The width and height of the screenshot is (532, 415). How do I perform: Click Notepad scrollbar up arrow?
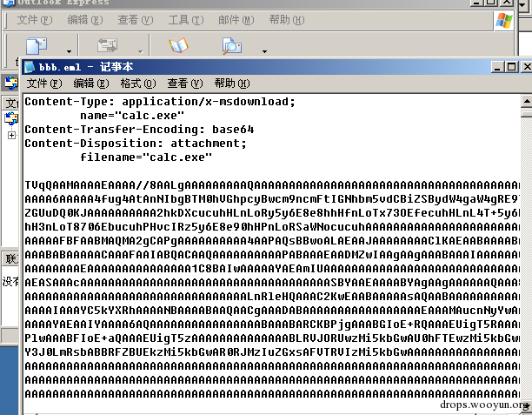(526, 101)
